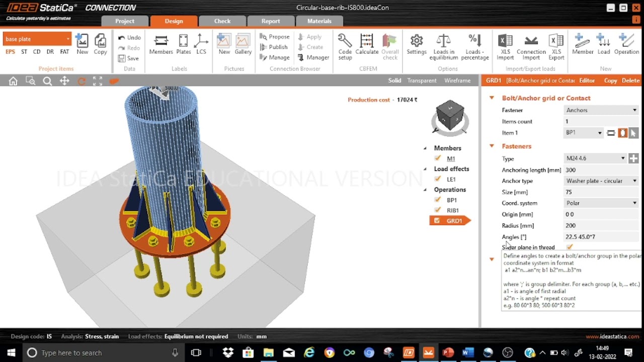644x362 pixels.
Task: Click Propose in Connection Browser
Action: coord(275,37)
